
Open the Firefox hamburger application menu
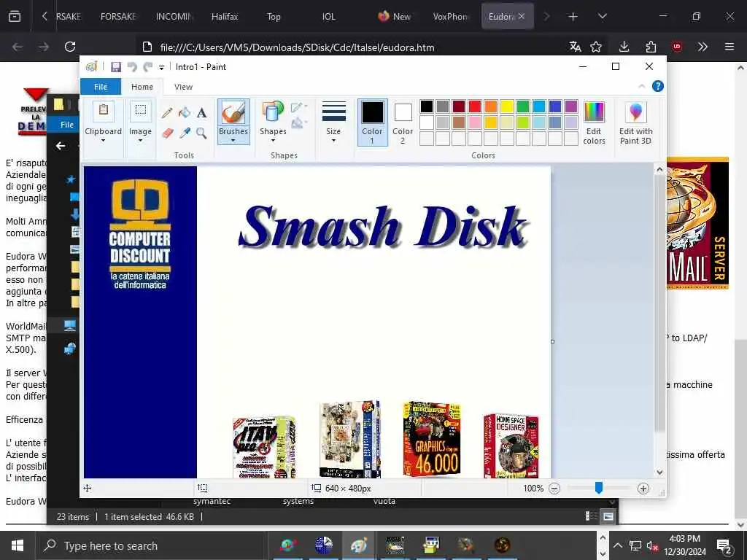click(729, 47)
